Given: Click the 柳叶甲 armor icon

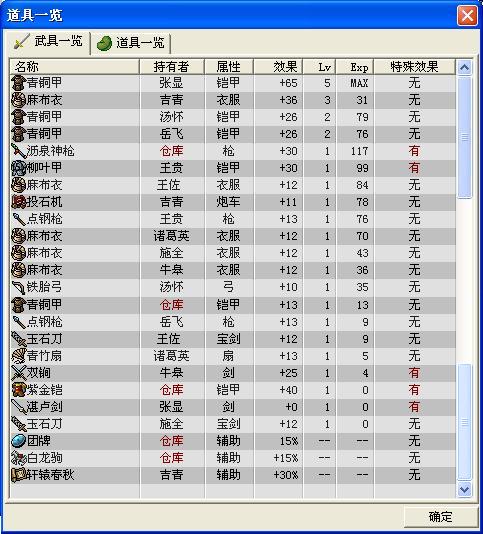Looking at the screenshot, I should [x=19, y=168].
